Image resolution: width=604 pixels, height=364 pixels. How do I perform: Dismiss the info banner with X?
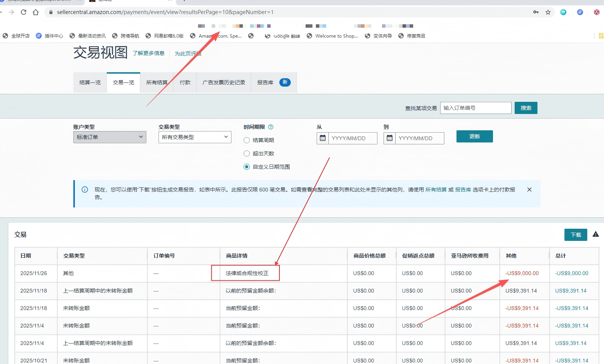(x=529, y=190)
